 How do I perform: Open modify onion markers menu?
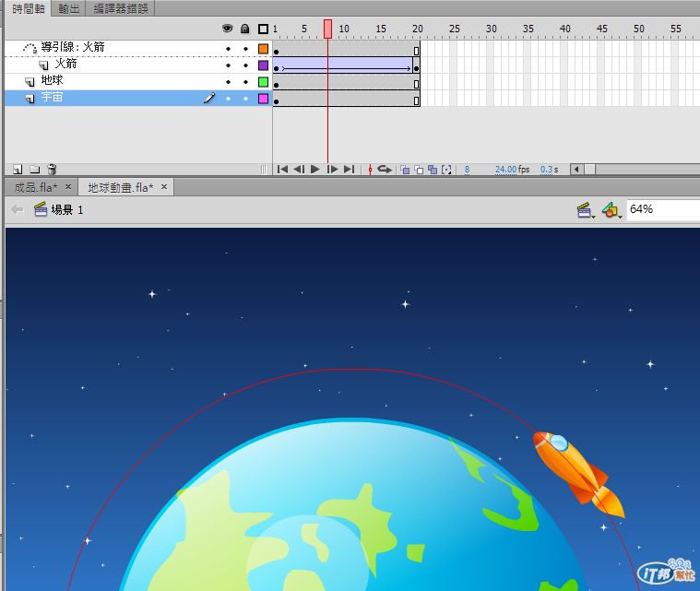446,169
